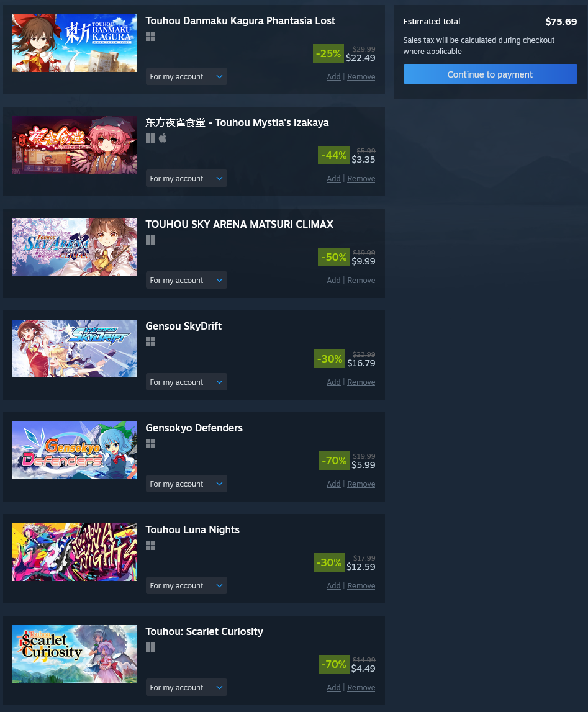Open account selector for Gensokyo Defenders
The image size is (588, 712).
[x=186, y=484]
